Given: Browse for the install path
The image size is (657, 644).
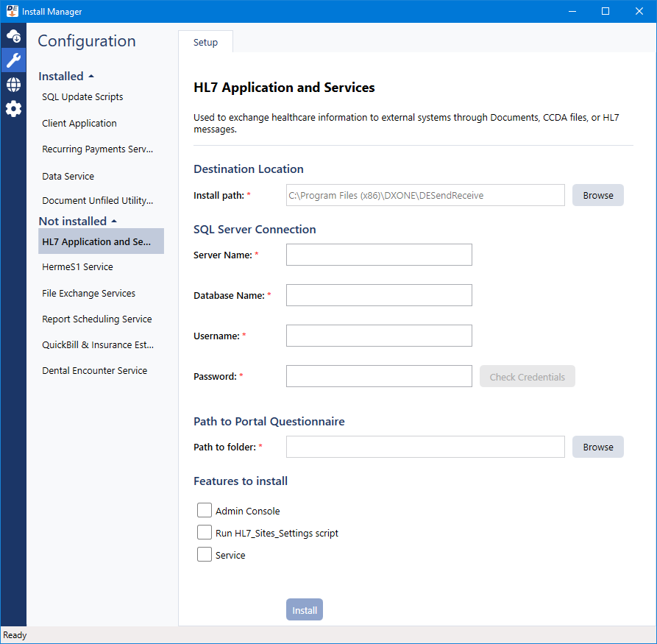Looking at the screenshot, I should pyautogui.click(x=597, y=195).
